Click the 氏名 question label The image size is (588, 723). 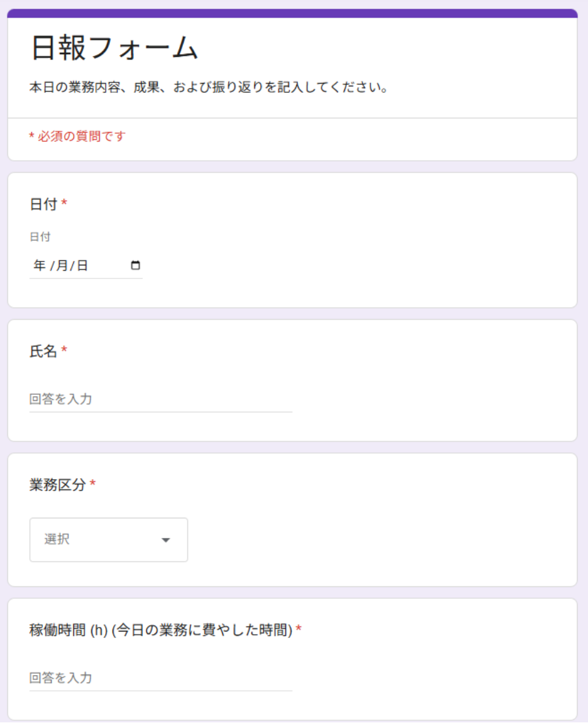coord(44,352)
